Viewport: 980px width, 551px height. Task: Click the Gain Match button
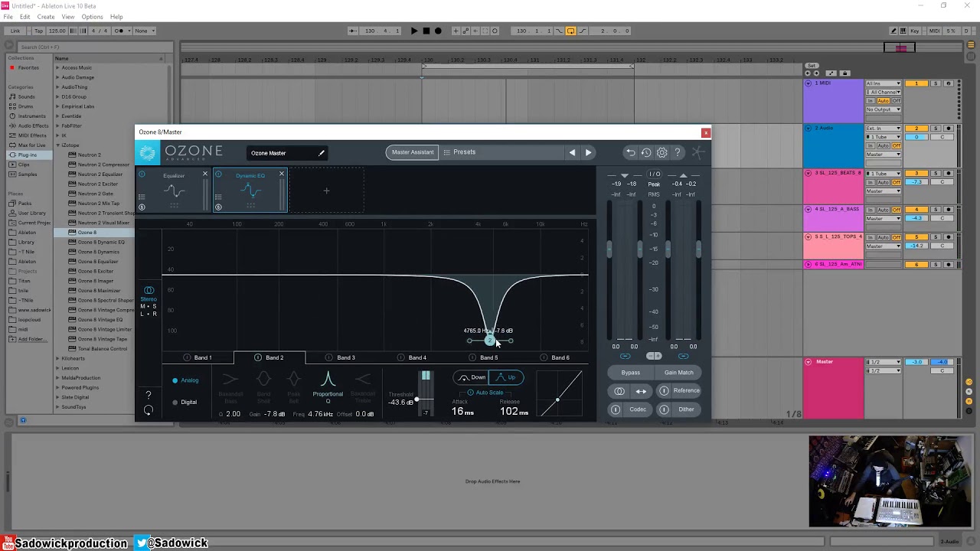pyautogui.click(x=679, y=373)
